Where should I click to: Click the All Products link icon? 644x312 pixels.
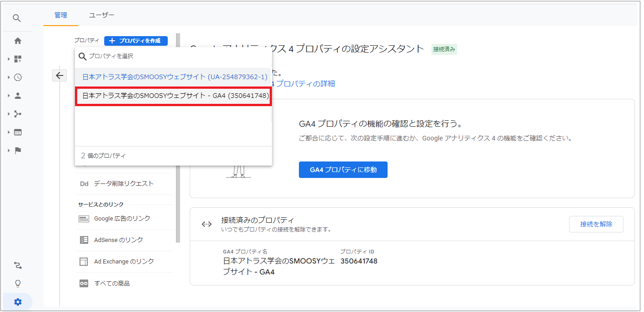click(x=84, y=283)
